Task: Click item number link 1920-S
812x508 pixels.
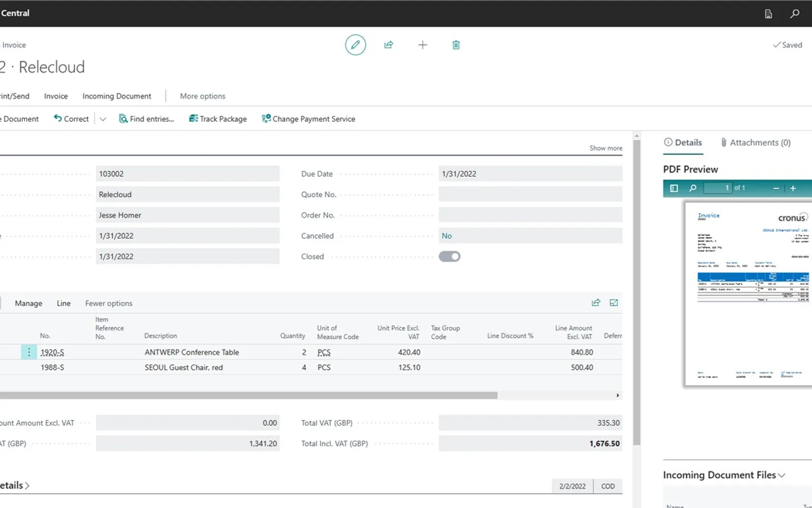Action: click(x=52, y=352)
